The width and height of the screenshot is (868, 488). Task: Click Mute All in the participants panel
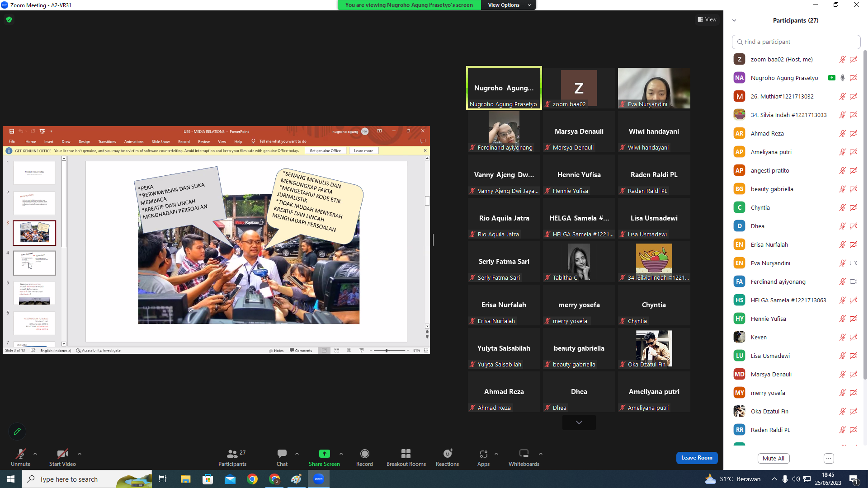click(x=774, y=458)
